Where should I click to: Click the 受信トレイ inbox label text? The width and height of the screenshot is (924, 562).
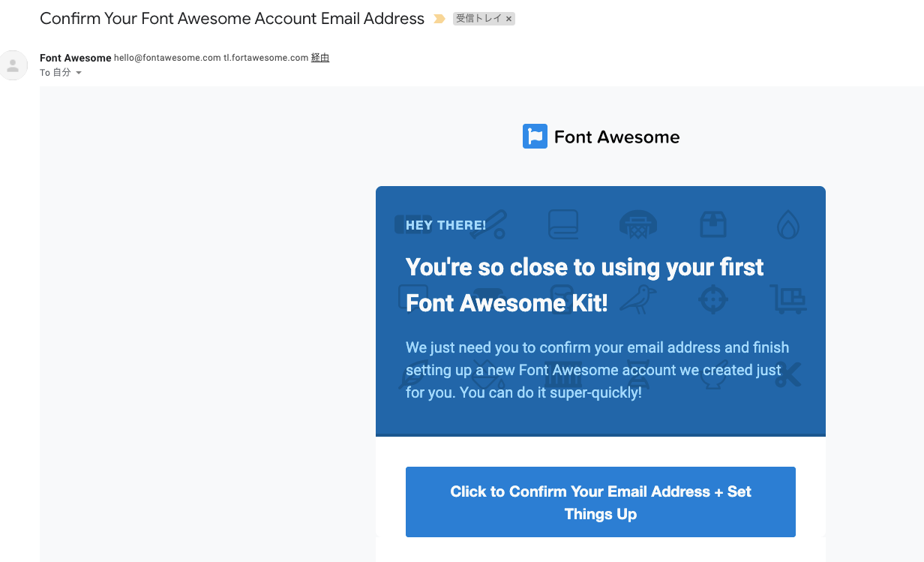coord(479,19)
